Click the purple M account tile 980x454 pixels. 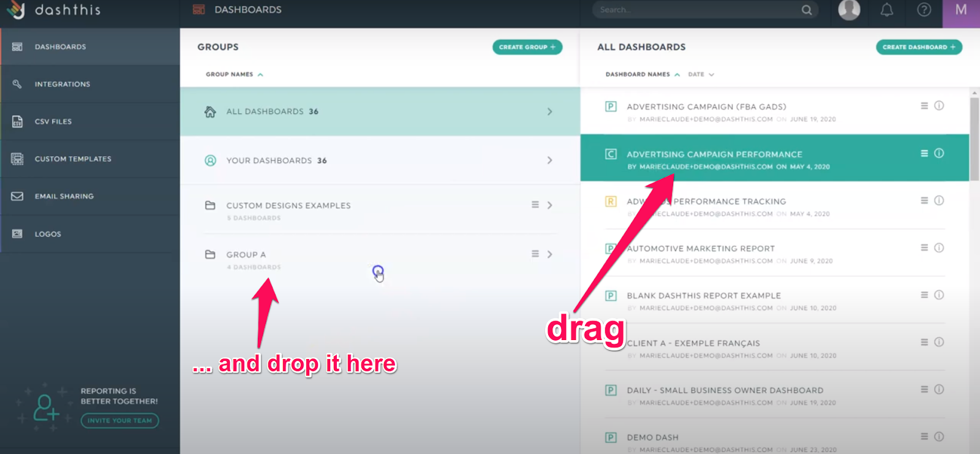click(961, 13)
